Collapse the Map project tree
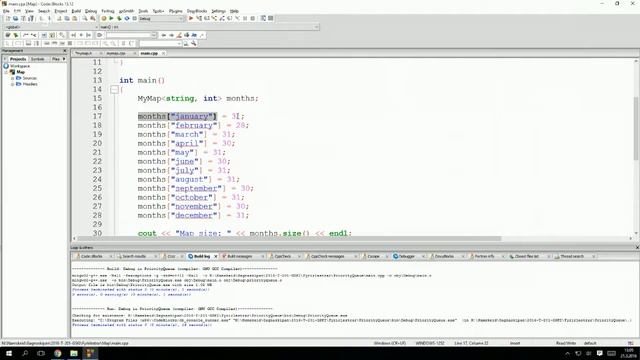The image size is (640, 360). 7,72
